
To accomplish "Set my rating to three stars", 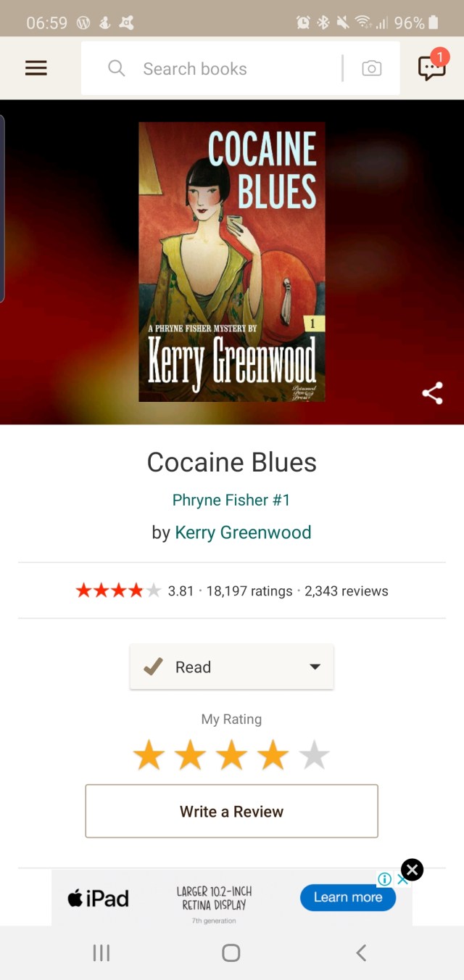I will tap(232, 755).
